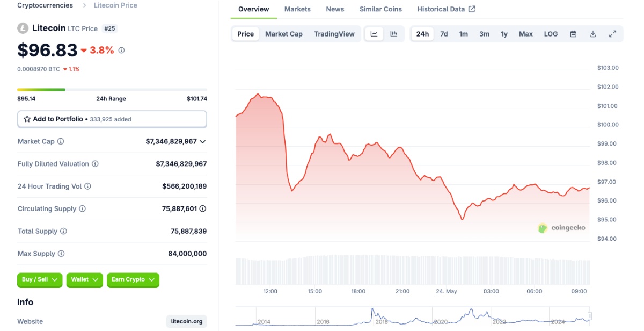Switch to the candlestick chart icon
Viewport: 644px width, 331px height.
393,34
